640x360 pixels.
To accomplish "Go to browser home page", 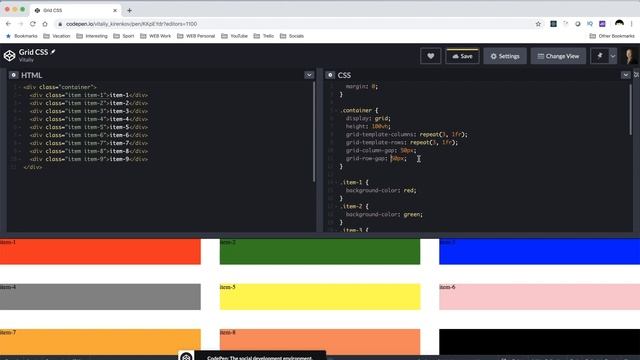I will tap(45, 24).
